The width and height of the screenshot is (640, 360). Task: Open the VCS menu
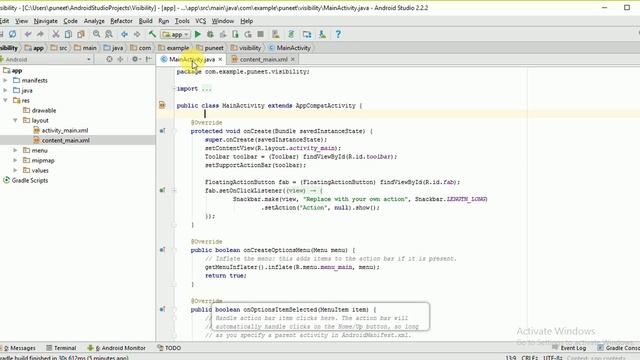click(200, 21)
